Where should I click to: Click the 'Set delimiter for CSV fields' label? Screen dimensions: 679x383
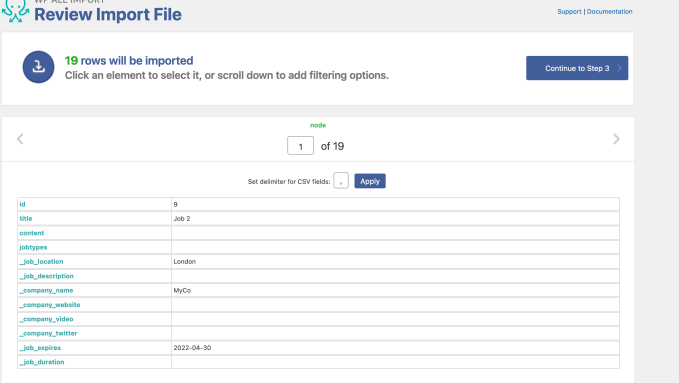pos(289,182)
